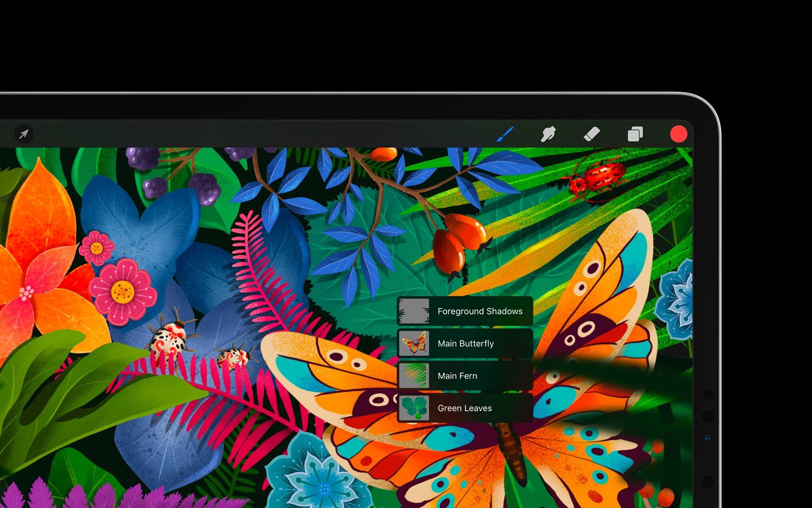Select the Eraser tool
Viewport: 812px width, 508px height.
(x=592, y=134)
